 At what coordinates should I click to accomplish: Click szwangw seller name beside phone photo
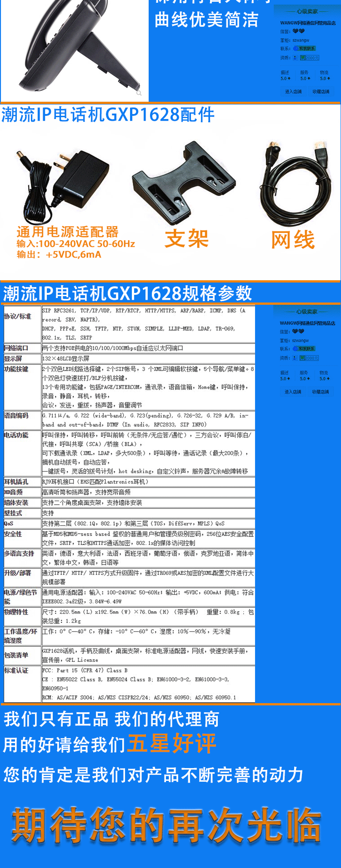pos(301,40)
